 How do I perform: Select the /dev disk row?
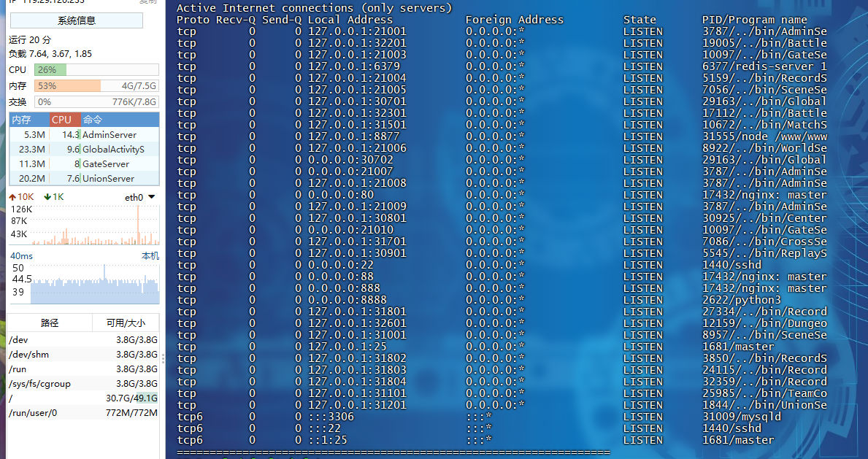(x=84, y=340)
